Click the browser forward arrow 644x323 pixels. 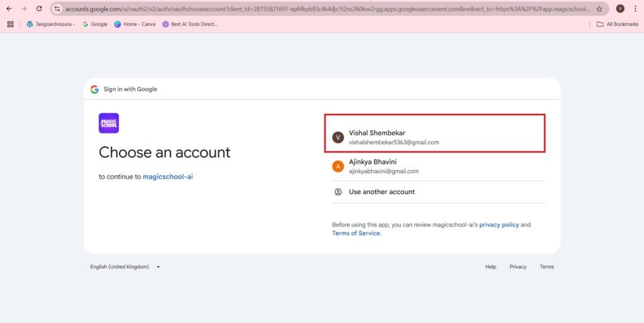[24, 9]
